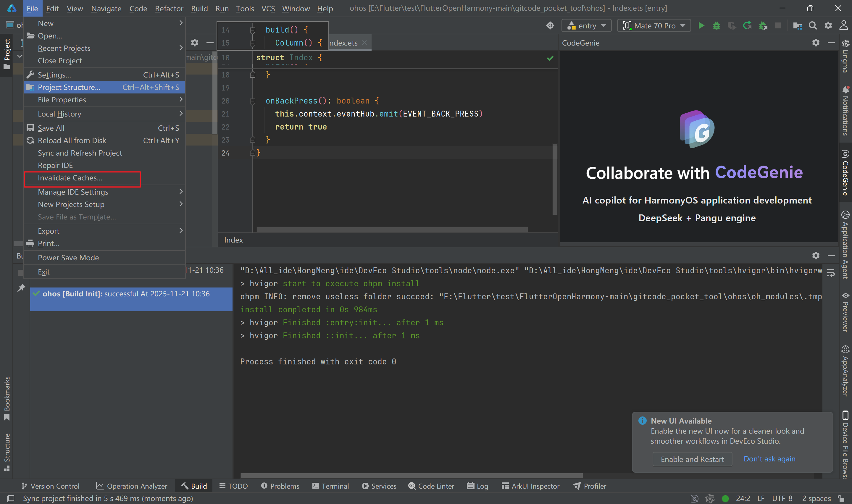The height and width of the screenshot is (504, 852).
Task: Switch to the Terminal tab
Action: 330,486
